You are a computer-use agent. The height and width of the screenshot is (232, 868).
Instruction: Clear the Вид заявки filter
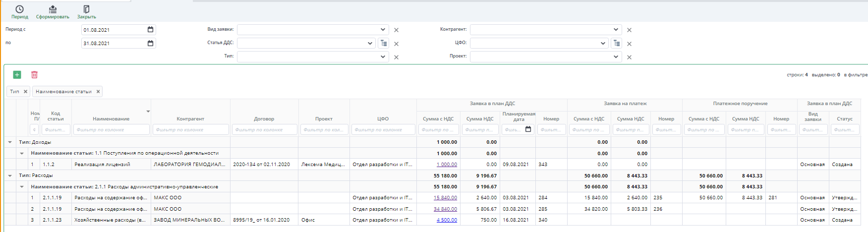[x=396, y=30]
